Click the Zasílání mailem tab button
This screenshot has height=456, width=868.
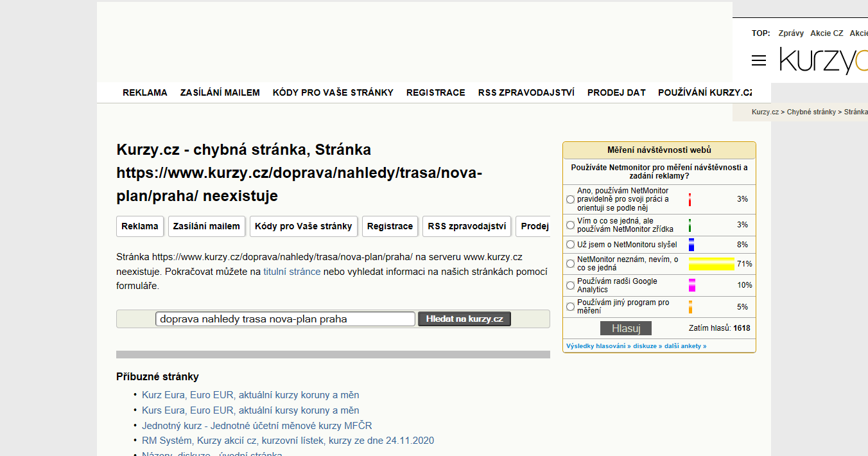click(207, 226)
